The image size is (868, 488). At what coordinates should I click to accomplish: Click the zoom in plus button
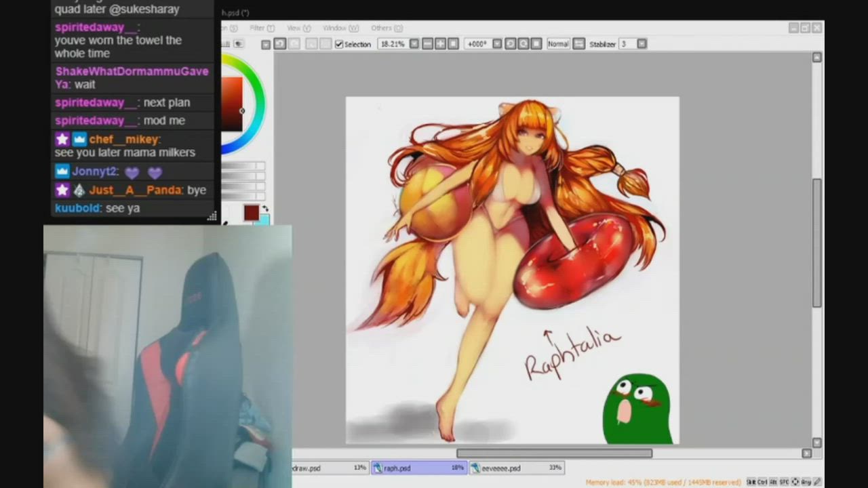[440, 44]
